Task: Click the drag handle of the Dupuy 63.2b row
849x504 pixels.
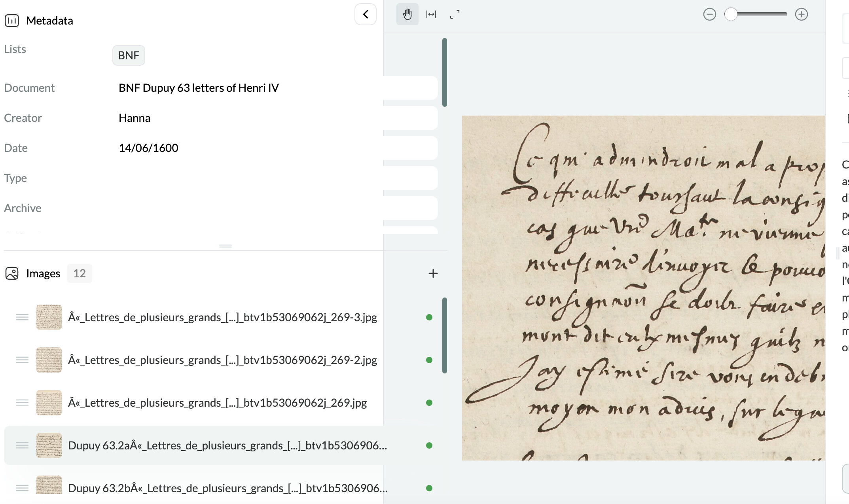Action: click(22, 488)
